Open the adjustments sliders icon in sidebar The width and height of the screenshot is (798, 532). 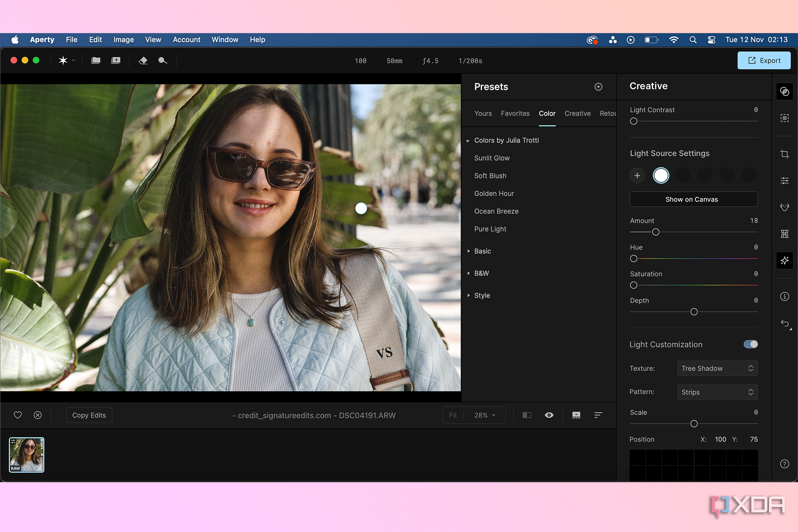click(785, 180)
